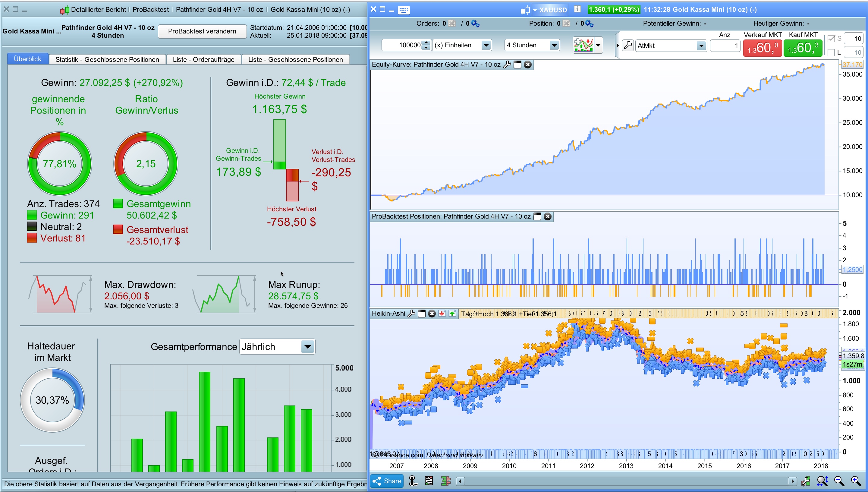
Task: Open the order book brick icon
Action: click(446, 481)
